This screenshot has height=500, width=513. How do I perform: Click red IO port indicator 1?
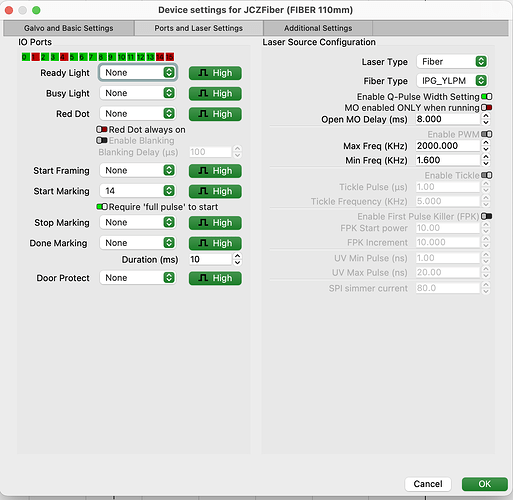click(x=35, y=57)
